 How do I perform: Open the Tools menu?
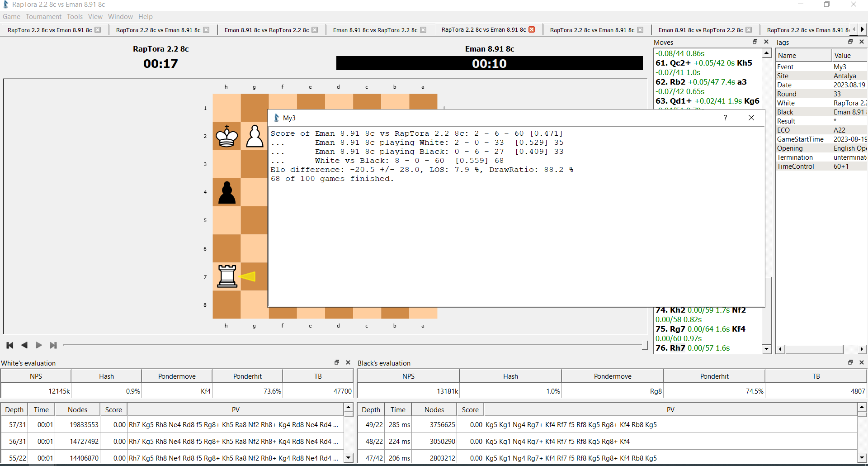[75, 17]
